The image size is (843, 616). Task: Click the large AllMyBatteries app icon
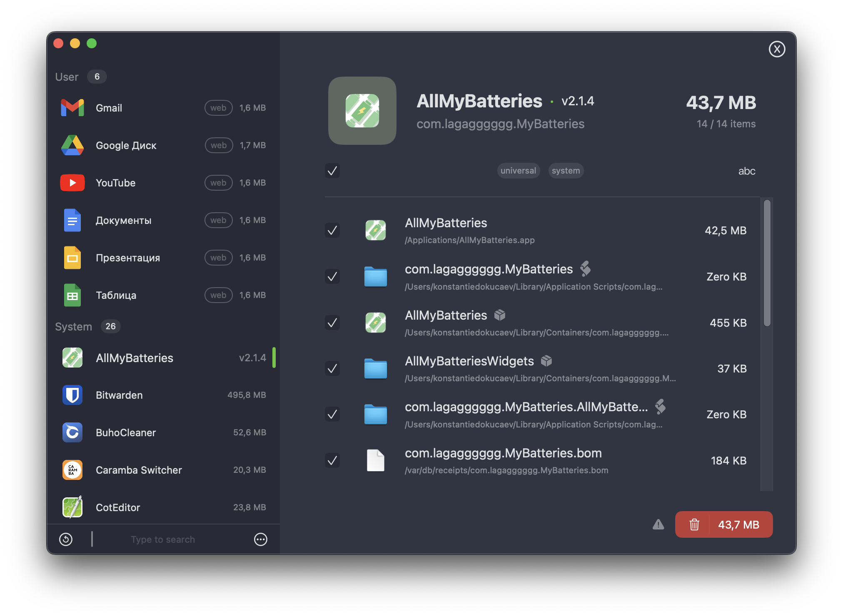point(362,111)
